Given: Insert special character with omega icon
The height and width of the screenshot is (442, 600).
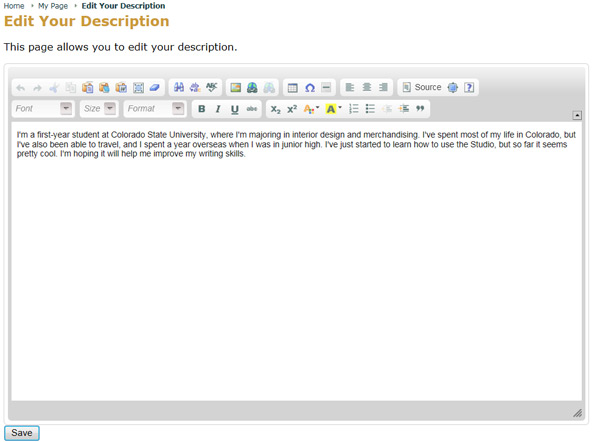Looking at the screenshot, I should (310, 88).
